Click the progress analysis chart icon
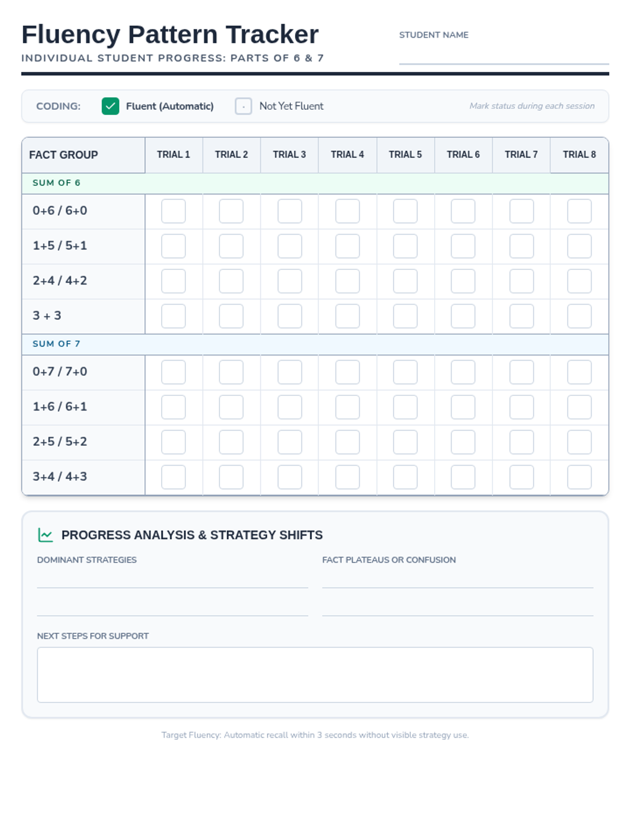 coord(46,535)
